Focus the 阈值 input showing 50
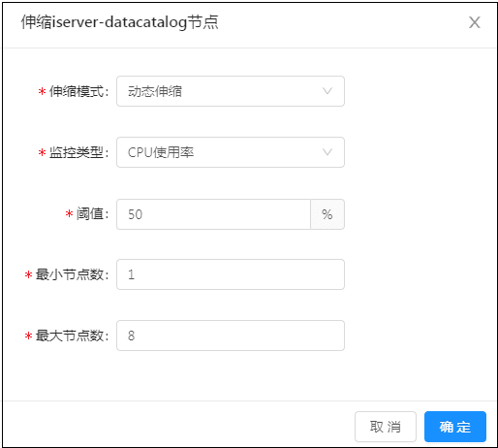Image resolution: width=498 pixels, height=448 pixels. coord(213,214)
